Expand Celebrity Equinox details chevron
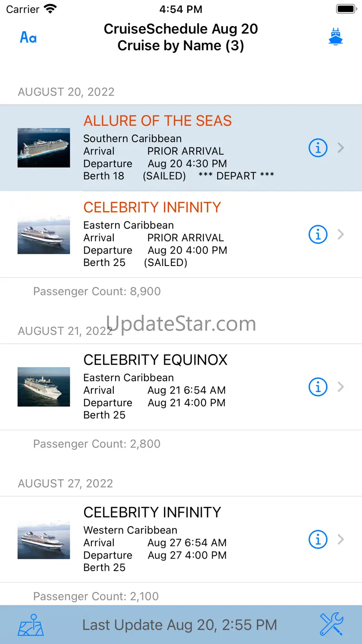362x644 pixels. [x=341, y=387]
